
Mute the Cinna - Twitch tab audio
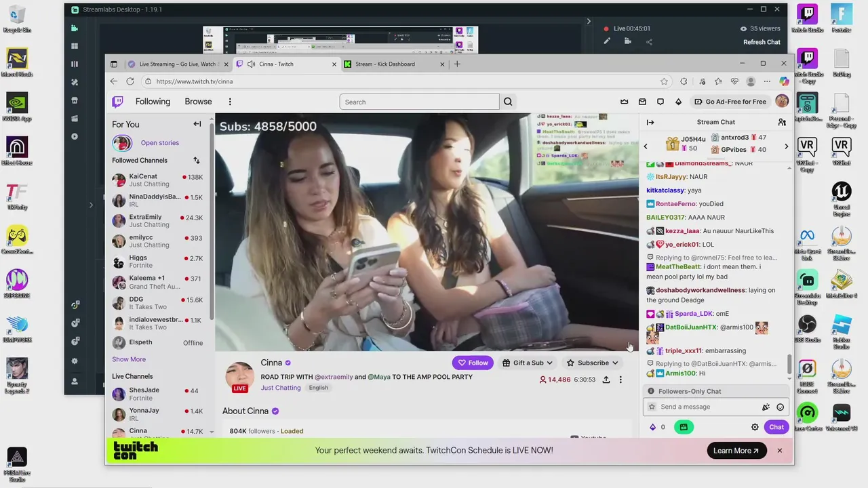tap(252, 64)
